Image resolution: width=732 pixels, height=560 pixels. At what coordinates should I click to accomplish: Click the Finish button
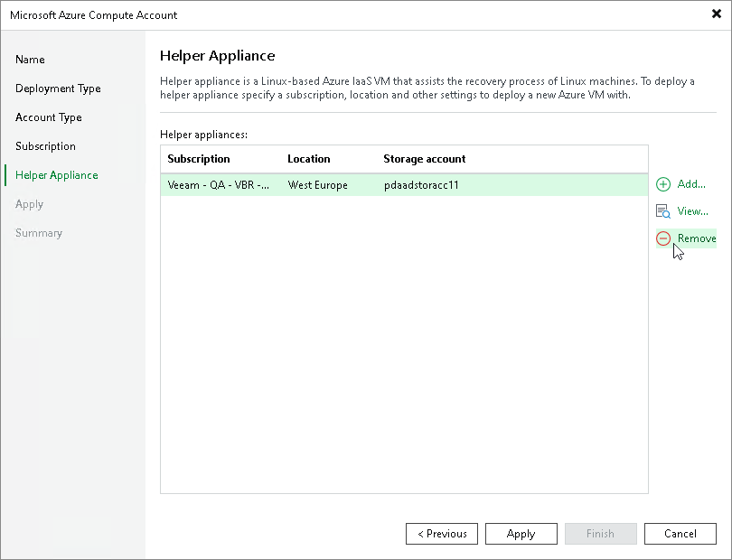click(600, 534)
